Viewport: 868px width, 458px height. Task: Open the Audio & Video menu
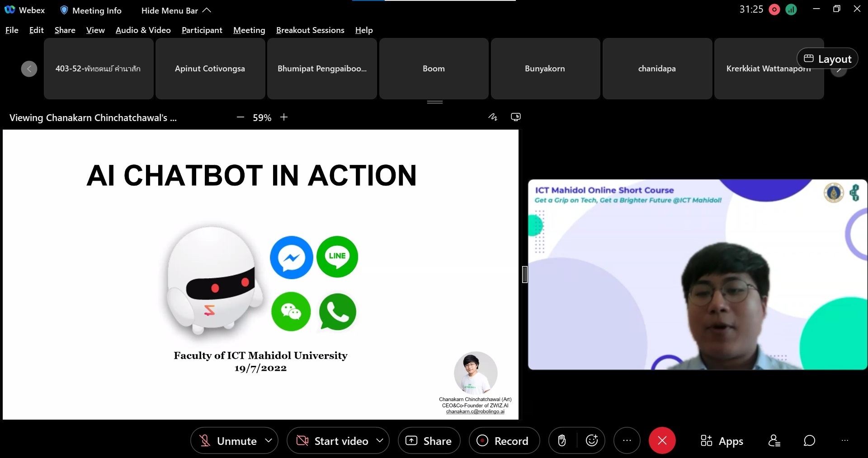click(143, 30)
